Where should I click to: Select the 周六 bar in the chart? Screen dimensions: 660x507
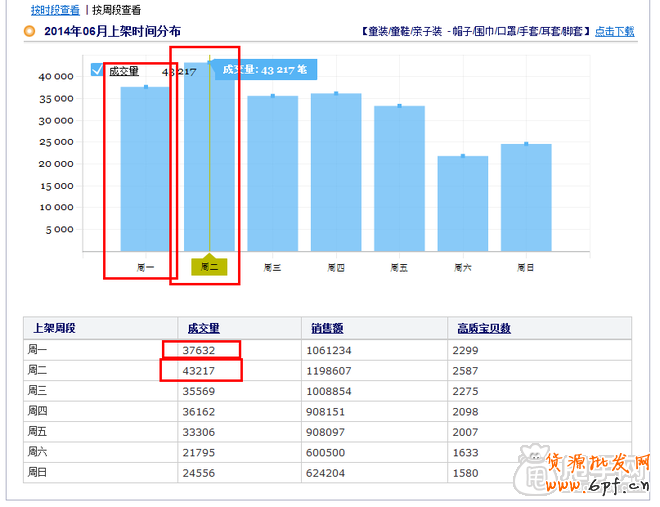(x=462, y=203)
